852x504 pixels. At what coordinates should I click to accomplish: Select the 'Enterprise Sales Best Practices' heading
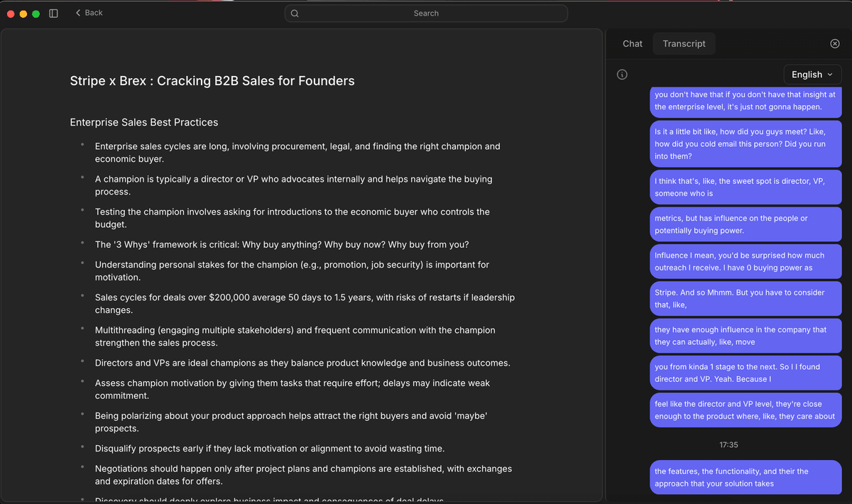pyautogui.click(x=144, y=122)
